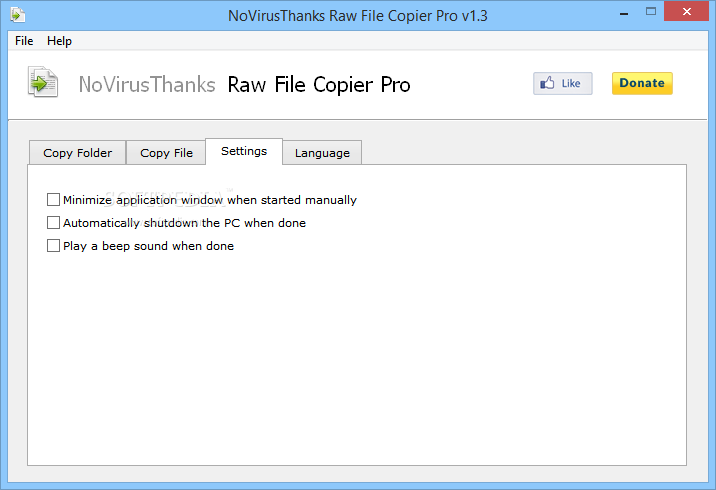Viewport: 716px width, 490px height.
Task: Click the Raw File Copier Pro heading
Action: tap(319, 85)
